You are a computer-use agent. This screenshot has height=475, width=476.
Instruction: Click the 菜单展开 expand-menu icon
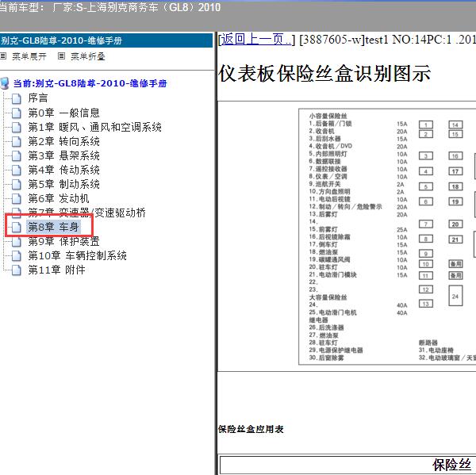click(3, 56)
